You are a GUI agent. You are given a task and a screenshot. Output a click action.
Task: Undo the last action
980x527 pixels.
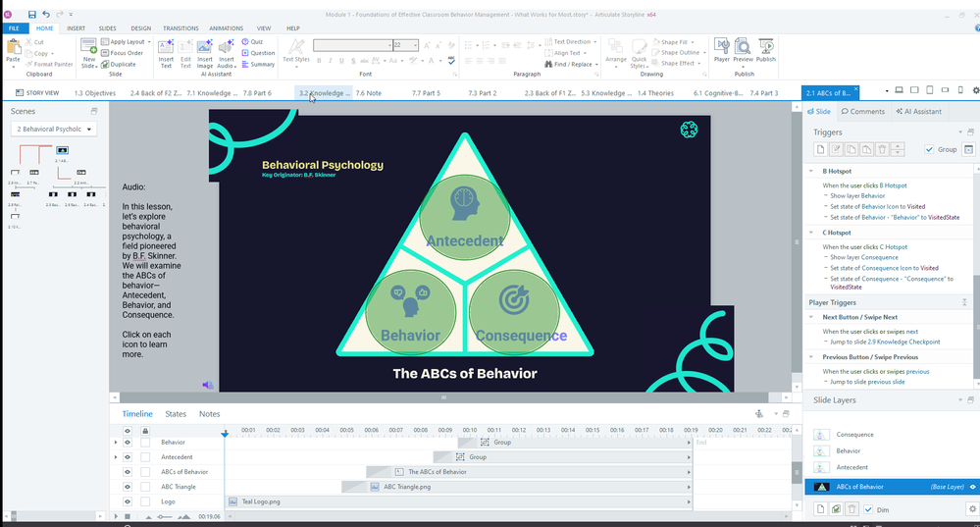(x=46, y=14)
